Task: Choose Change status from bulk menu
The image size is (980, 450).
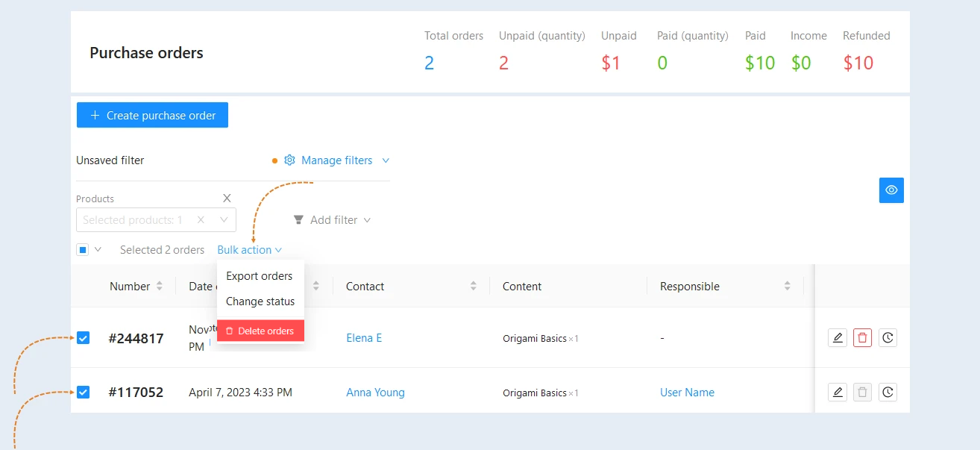Action: tap(260, 301)
